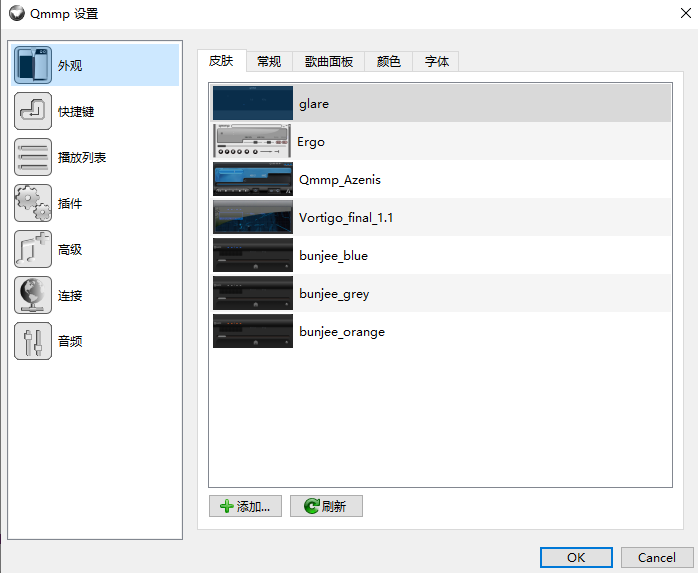
Task: Click the 'bunjee_orange' skin name
Action: click(x=342, y=332)
